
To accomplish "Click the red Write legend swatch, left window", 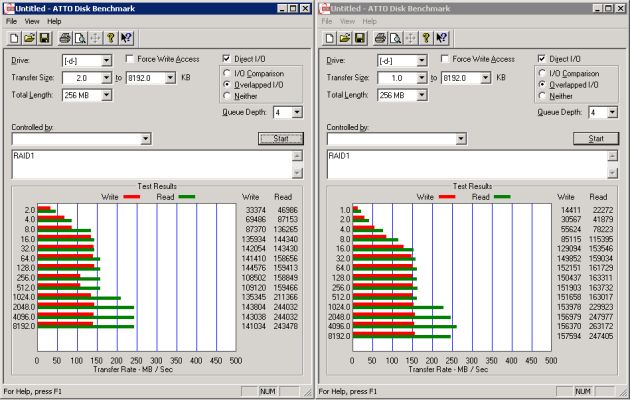I will tap(131, 197).
